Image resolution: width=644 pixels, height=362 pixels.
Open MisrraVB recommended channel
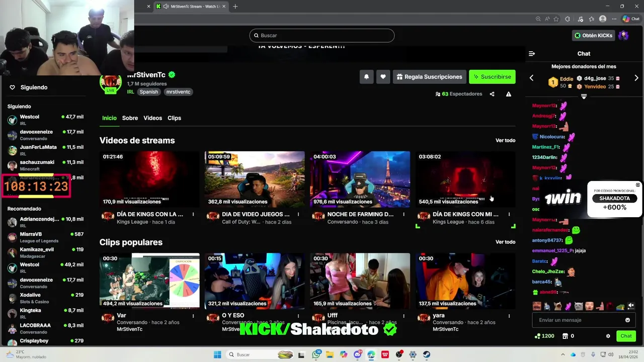click(45, 237)
